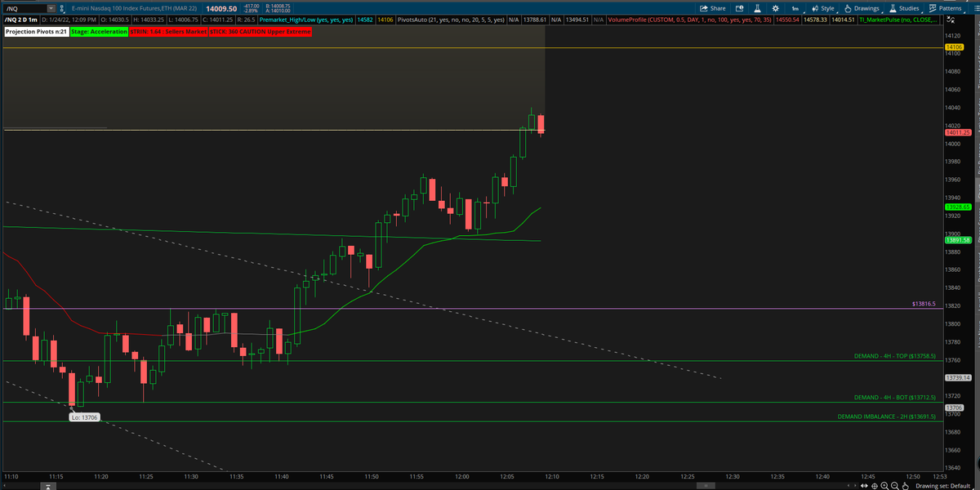Open the Style dropdown
Screen dimensions: 980x490
823,8
